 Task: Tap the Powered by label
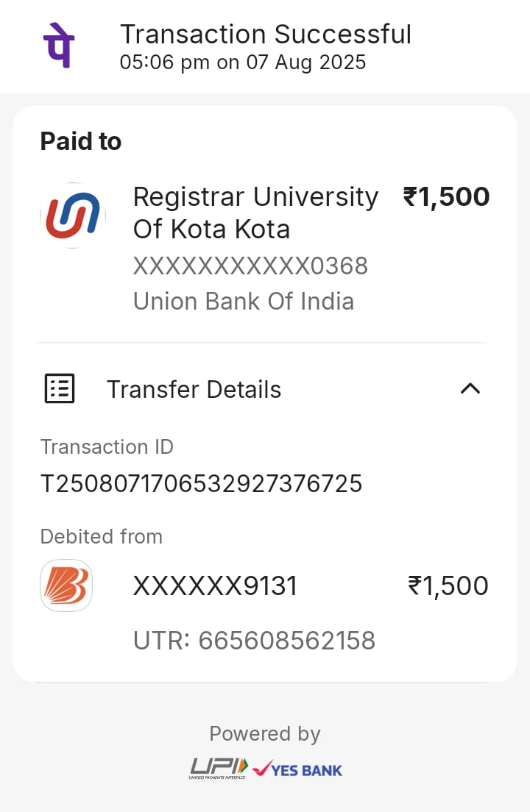265,733
